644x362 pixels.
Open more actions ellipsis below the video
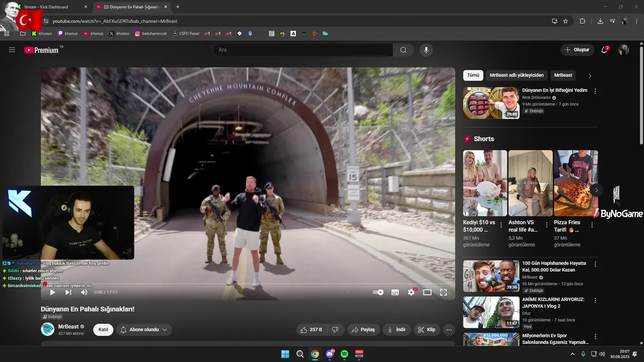(x=449, y=330)
